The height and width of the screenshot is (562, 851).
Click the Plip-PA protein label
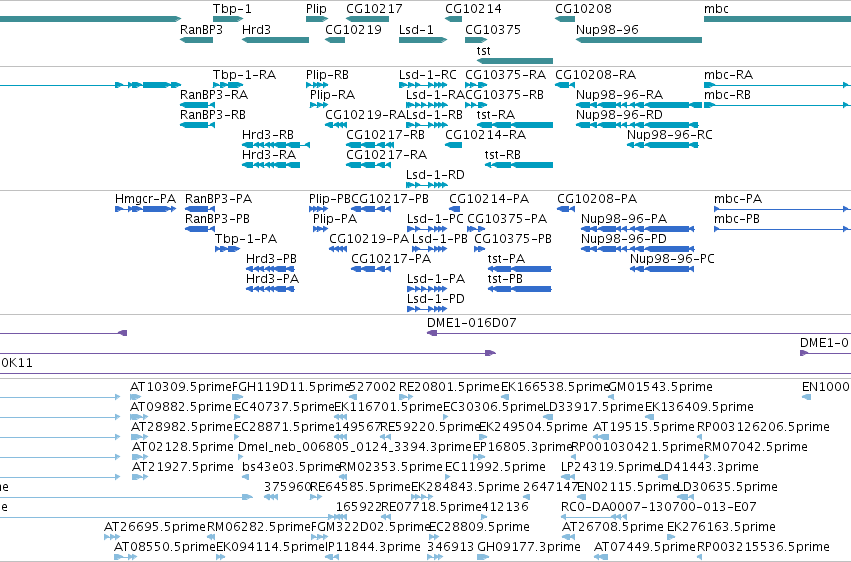[x=335, y=219]
